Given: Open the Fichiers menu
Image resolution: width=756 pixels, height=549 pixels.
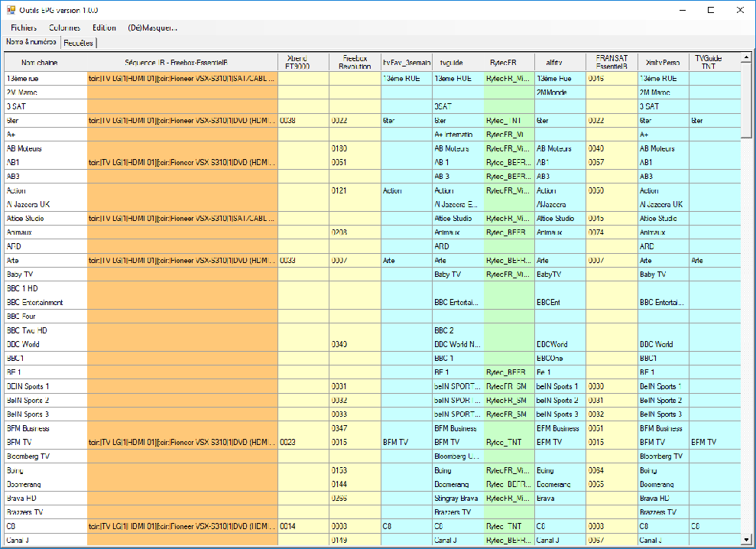Looking at the screenshot, I should pos(24,28).
